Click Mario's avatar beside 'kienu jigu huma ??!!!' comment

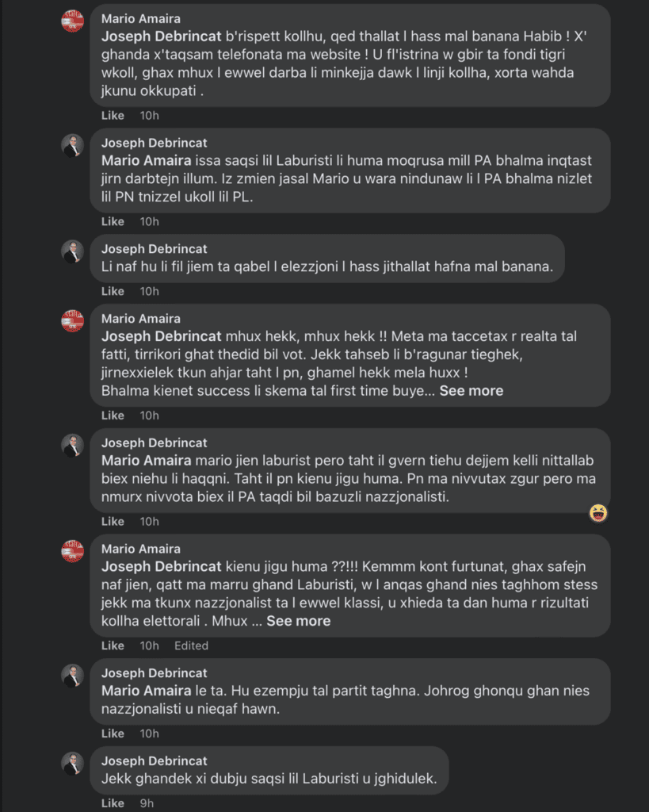click(x=73, y=550)
